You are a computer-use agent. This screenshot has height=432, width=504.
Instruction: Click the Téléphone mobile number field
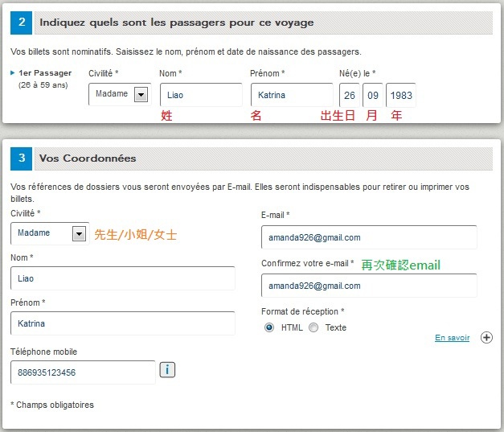(x=83, y=372)
